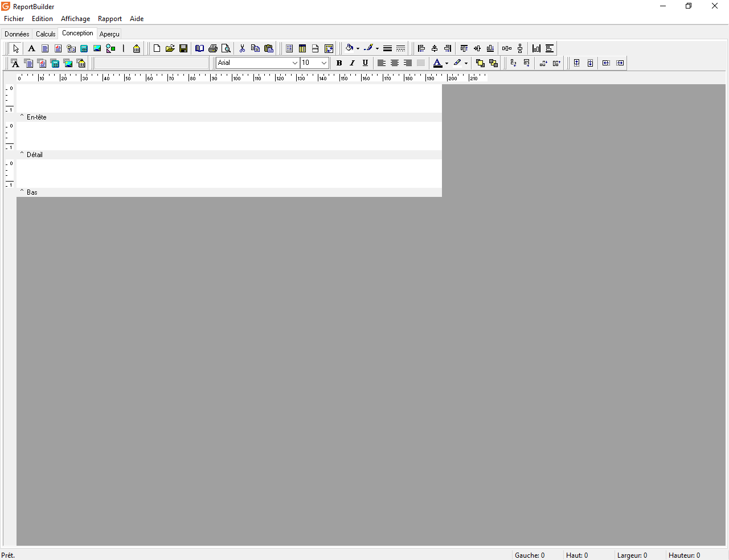The image size is (729, 560).
Task: Save the report with floppy disk icon
Action: [x=183, y=48]
